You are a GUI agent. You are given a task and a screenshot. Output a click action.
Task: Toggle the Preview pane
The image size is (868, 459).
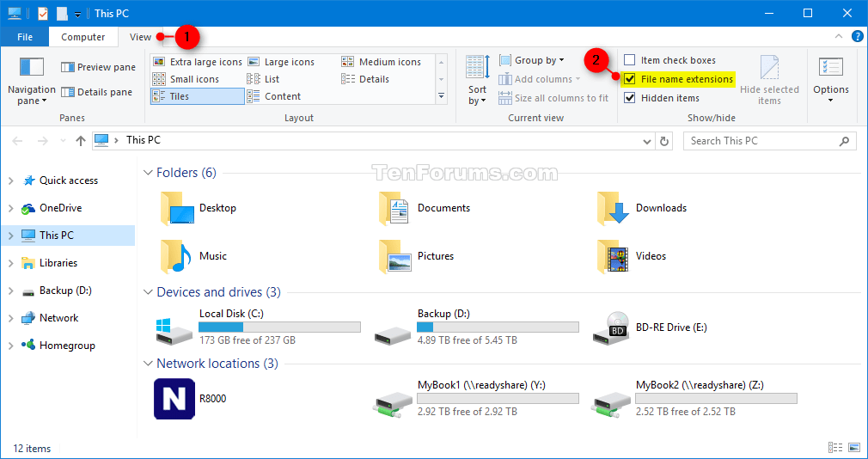point(98,67)
